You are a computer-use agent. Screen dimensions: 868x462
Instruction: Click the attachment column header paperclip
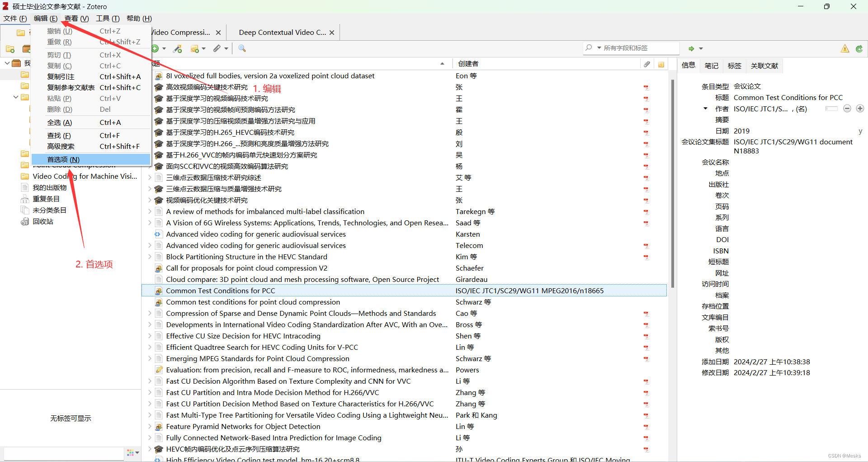[x=647, y=64]
